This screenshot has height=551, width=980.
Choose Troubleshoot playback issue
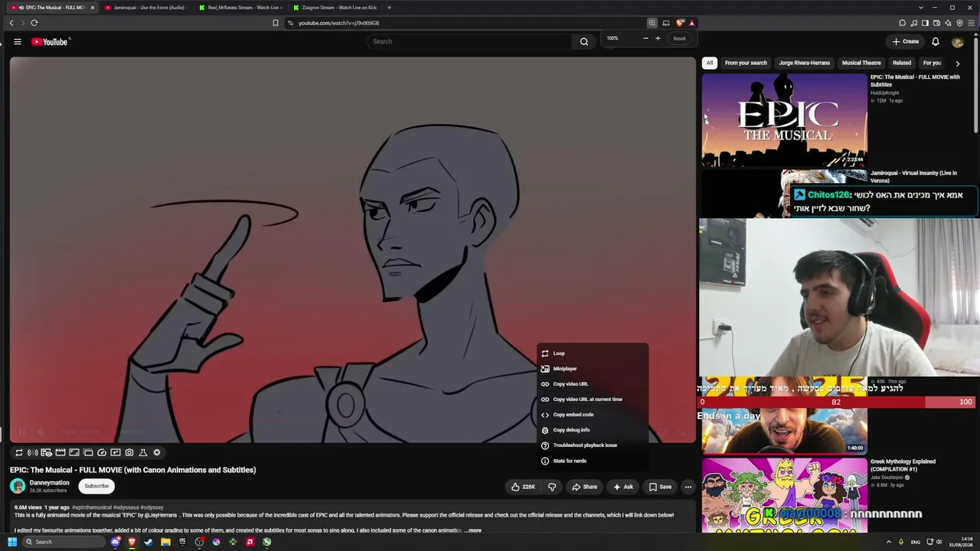click(593, 445)
